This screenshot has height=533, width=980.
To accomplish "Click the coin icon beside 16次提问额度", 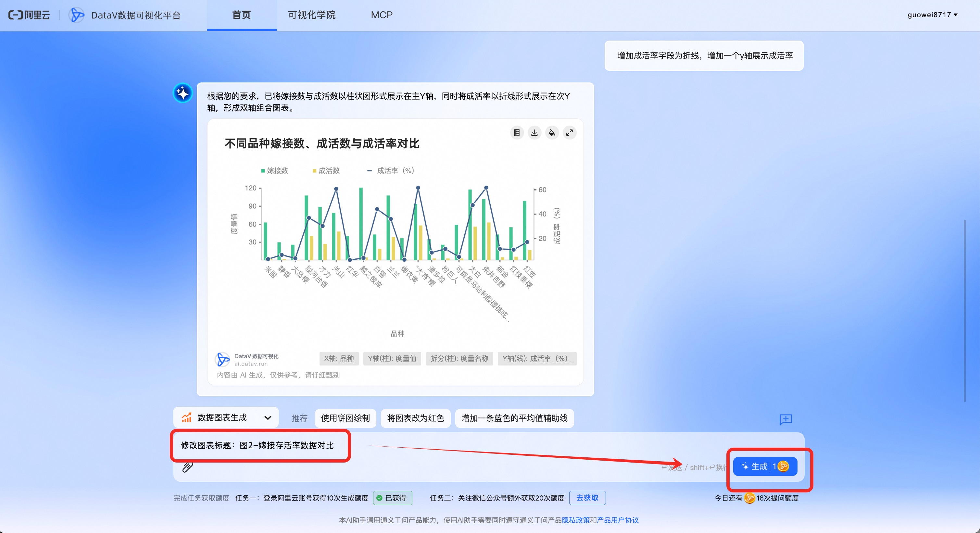I will [749, 498].
